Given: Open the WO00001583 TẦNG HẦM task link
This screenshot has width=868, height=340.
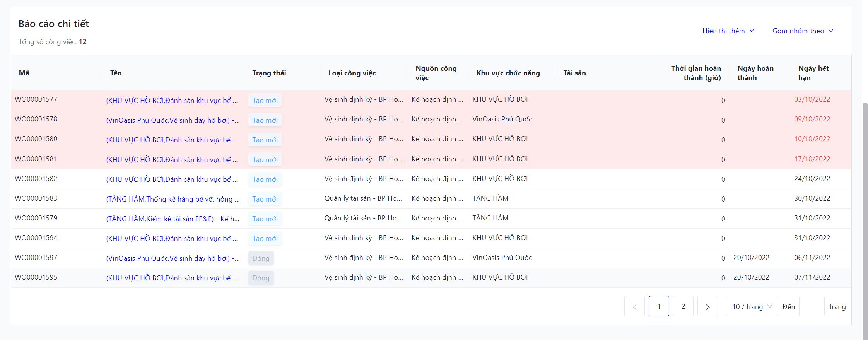Looking at the screenshot, I should coord(173,199).
